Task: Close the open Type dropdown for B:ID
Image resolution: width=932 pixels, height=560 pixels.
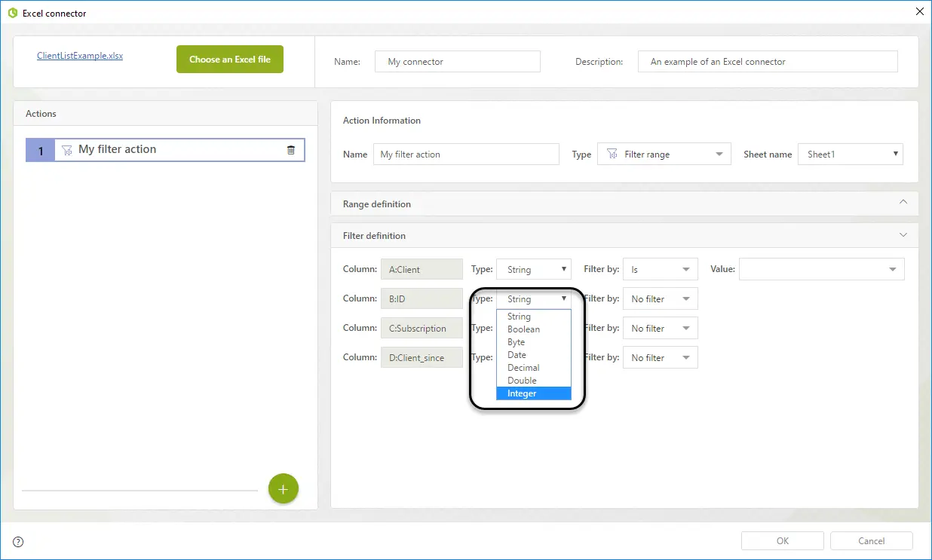Action: pyautogui.click(x=534, y=298)
